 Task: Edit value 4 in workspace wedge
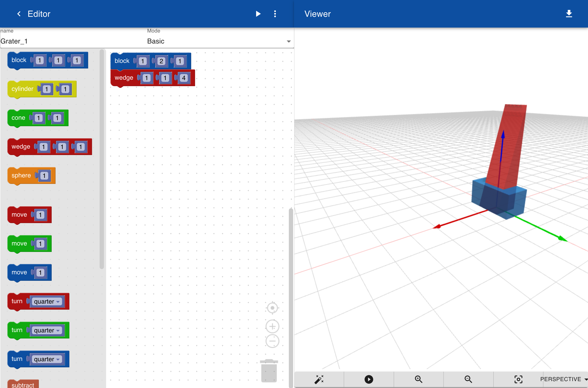(x=184, y=78)
